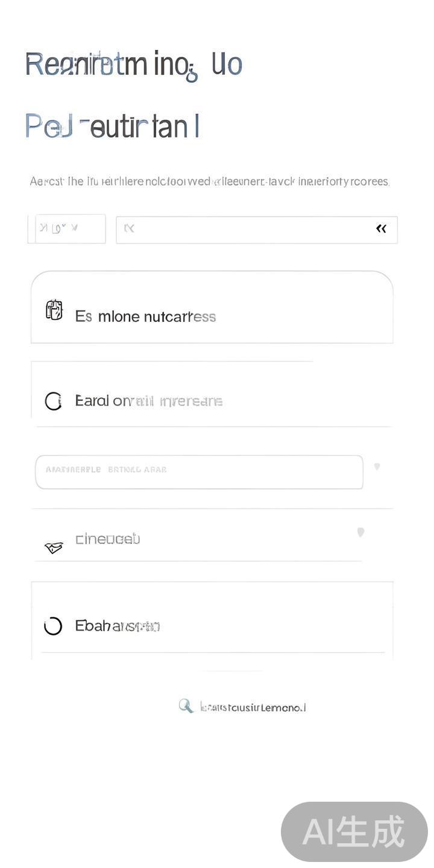Screen dimensions: 434x868
Task: Click small gray marker right of placeholder field
Action: pos(377,466)
